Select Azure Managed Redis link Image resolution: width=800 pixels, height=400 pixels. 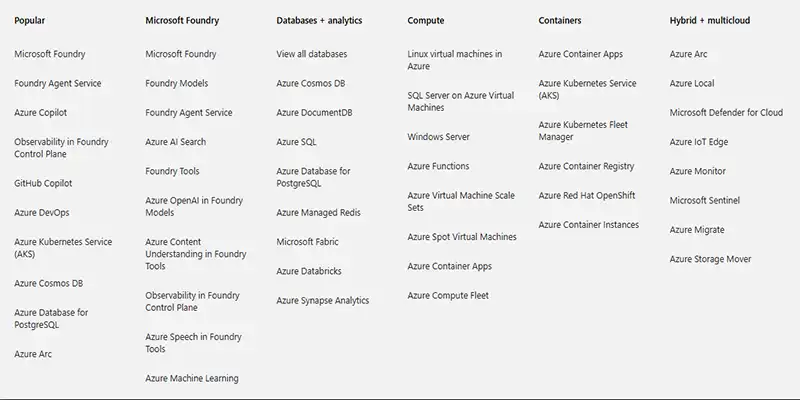(x=318, y=213)
